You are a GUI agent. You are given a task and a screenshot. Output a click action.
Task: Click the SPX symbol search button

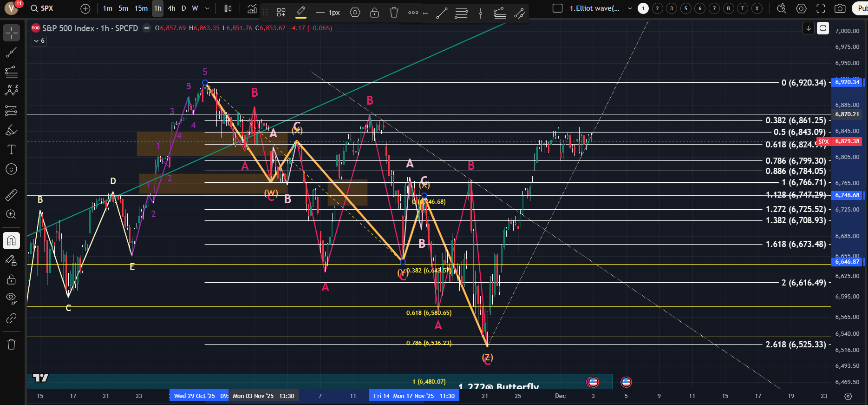(x=42, y=8)
